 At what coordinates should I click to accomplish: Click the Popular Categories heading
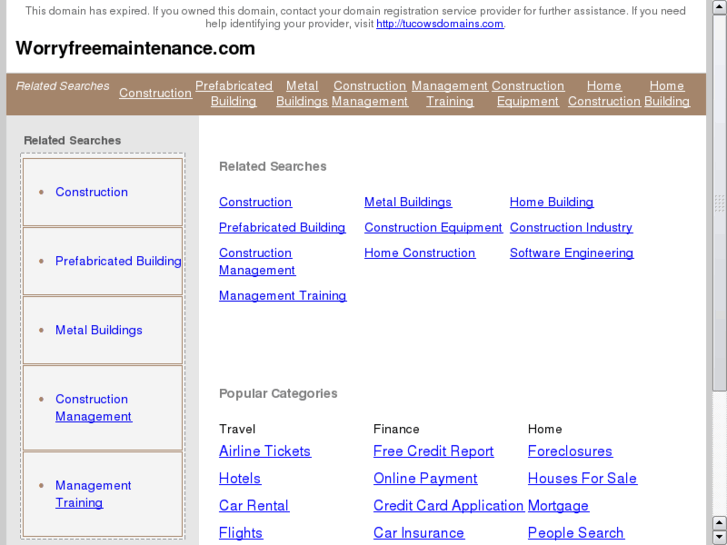pyautogui.click(x=278, y=393)
